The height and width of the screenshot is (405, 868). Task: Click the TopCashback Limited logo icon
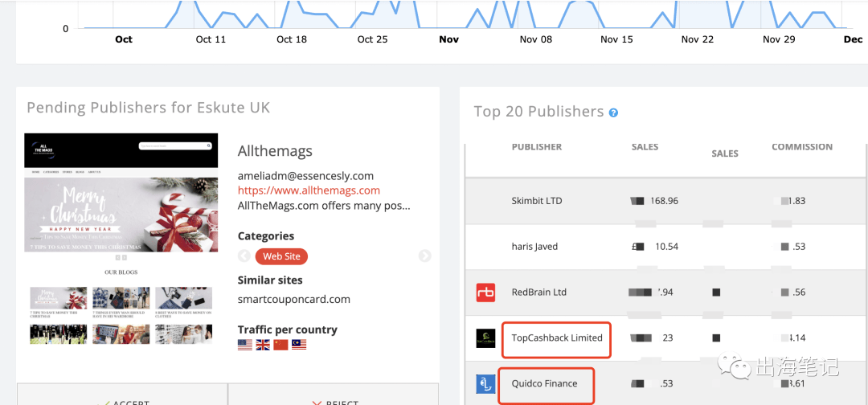coord(485,338)
